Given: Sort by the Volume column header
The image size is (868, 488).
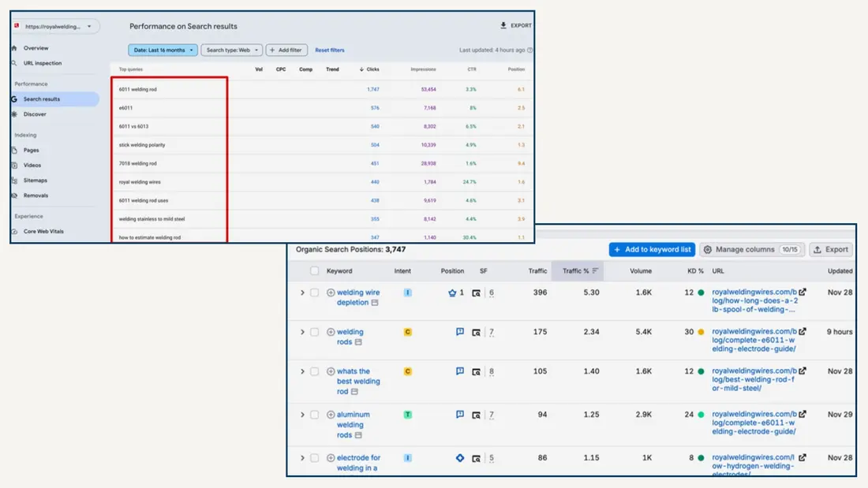Looking at the screenshot, I should [641, 270].
